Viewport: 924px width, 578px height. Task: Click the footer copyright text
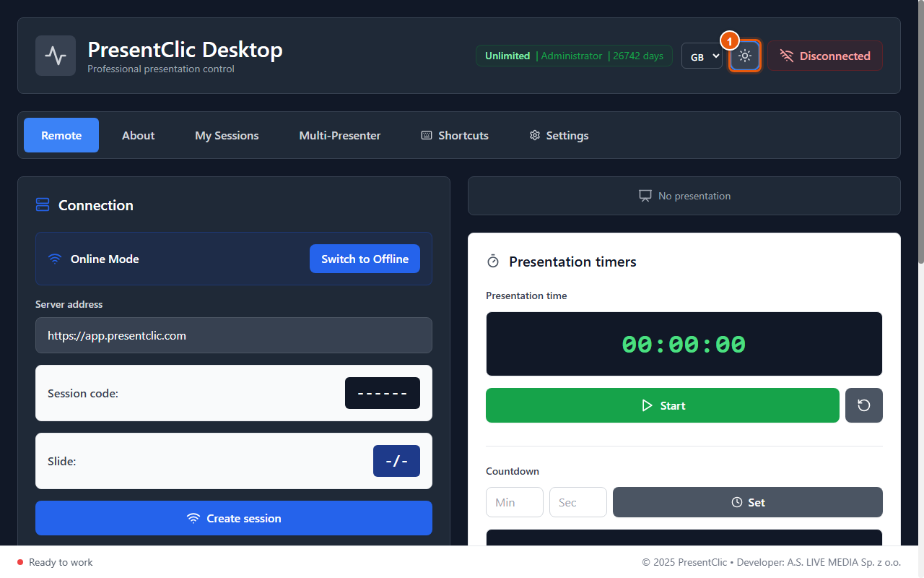[771, 562]
